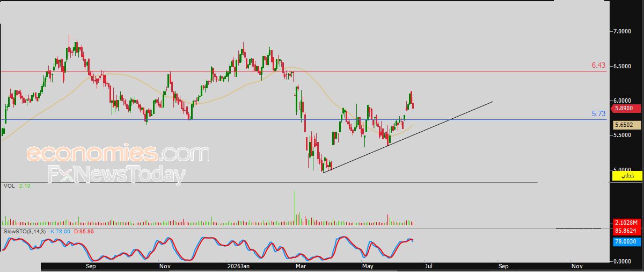
Task: Select the red 2.1028M volume tag
Action: click(626, 223)
